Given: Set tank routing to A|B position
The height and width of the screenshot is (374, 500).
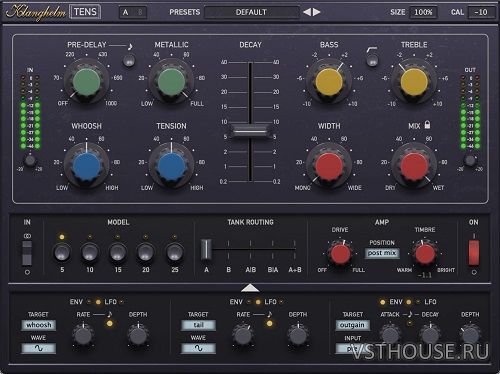Looking at the screenshot, I should (251, 270).
